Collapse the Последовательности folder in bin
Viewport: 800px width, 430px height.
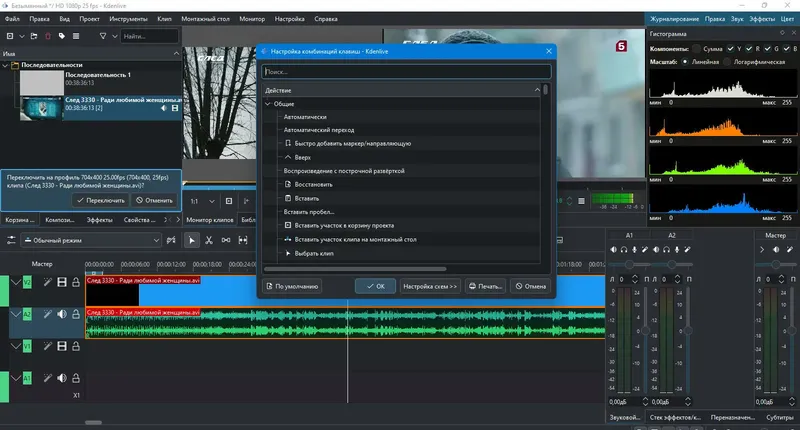tap(5, 66)
